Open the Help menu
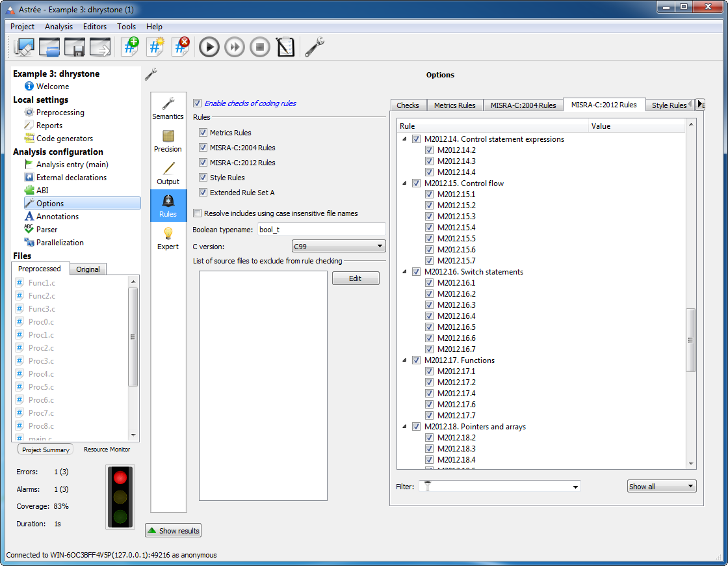728x566 pixels. [x=154, y=27]
